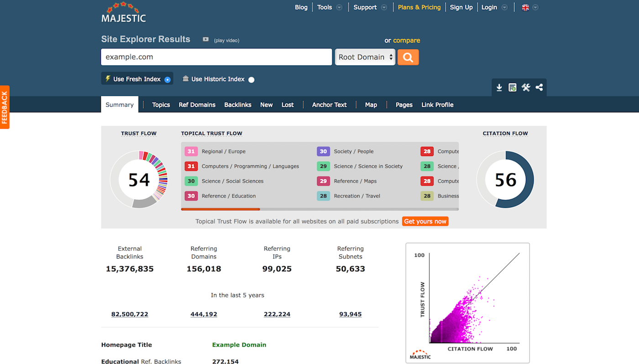Click the Sign Up link

461,7
